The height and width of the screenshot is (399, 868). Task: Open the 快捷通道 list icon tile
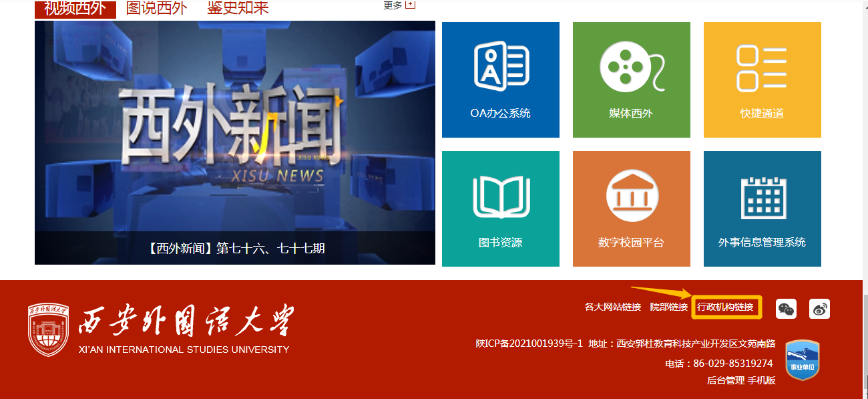pos(762,68)
